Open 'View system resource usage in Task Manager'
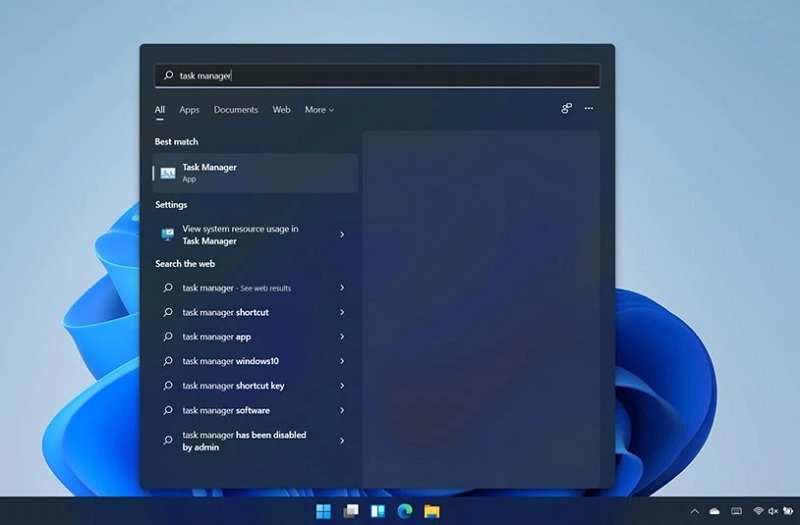Screen dimensions: 800x525 255,235
